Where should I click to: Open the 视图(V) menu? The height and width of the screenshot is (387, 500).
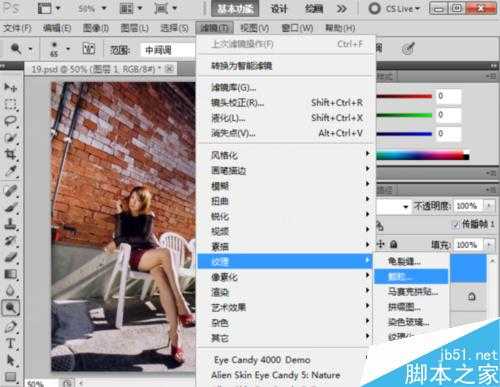click(255, 28)
